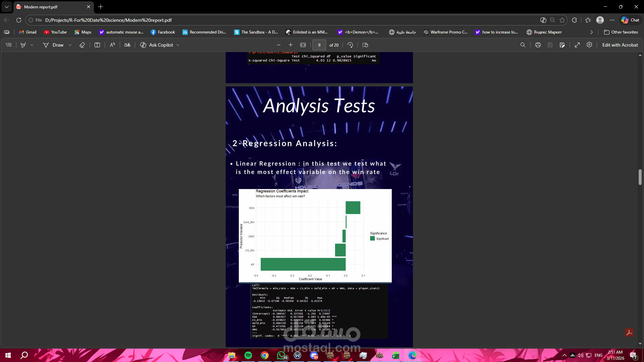Expand the Draw options dropdown arrow

70,45
